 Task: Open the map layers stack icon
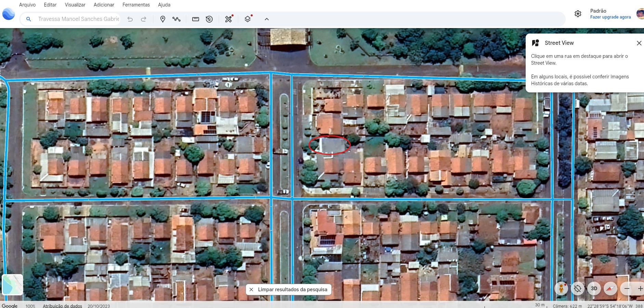[248, 19]
